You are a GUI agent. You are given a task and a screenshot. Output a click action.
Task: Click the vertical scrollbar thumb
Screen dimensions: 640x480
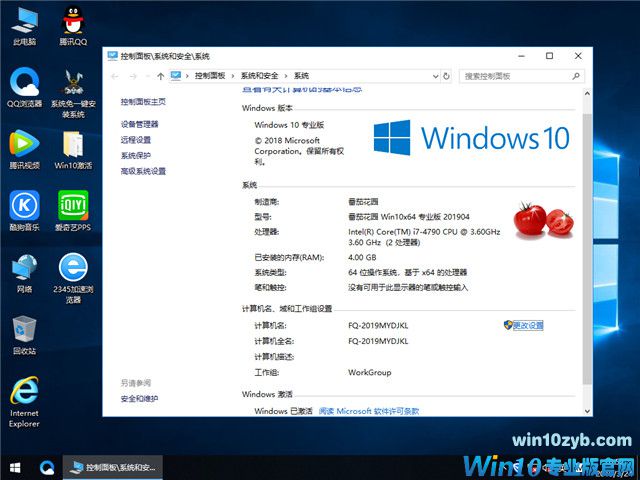pyautogui.click(x=587, y=249)
